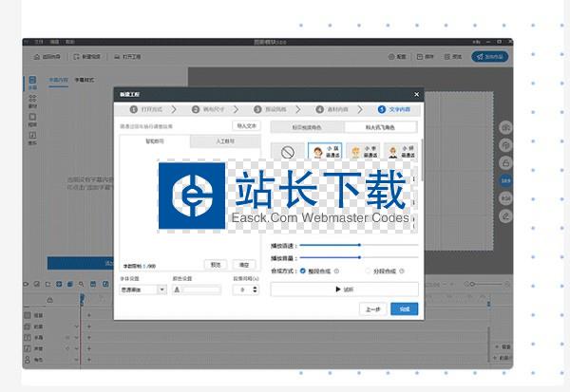Click the home button in main toolbar

coord(47,57)
